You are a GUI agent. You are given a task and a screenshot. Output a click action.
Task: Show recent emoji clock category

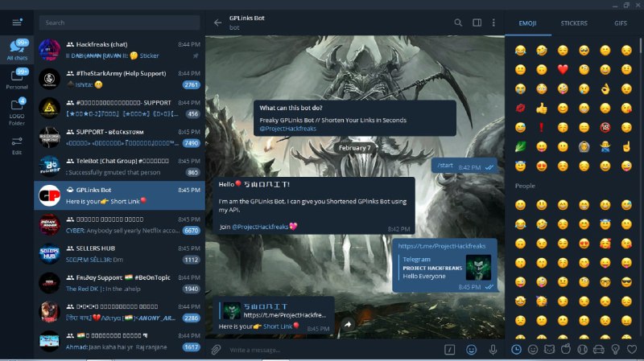pyautogui.click(x=516, y=350)
